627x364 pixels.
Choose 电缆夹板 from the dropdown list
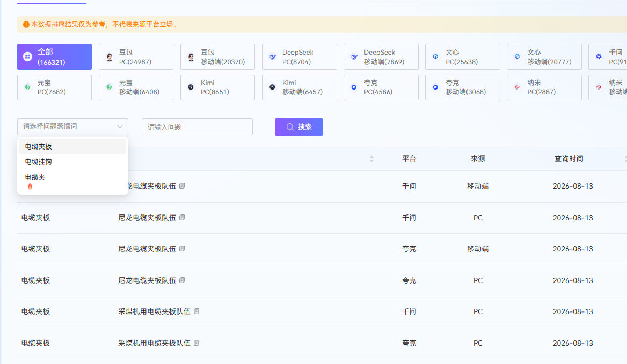tap(72, 146)
